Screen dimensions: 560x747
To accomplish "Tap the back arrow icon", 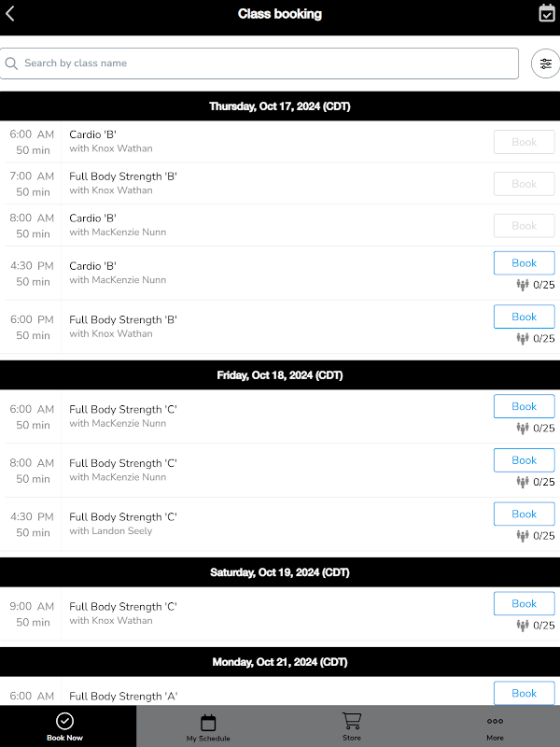I will coord(10,14).
